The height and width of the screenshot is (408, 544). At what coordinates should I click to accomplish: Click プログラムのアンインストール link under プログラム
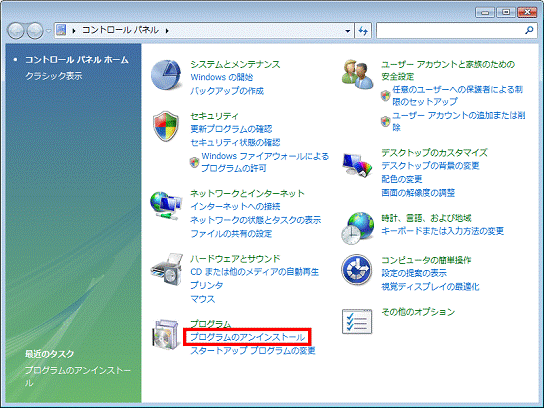(247, 337)
